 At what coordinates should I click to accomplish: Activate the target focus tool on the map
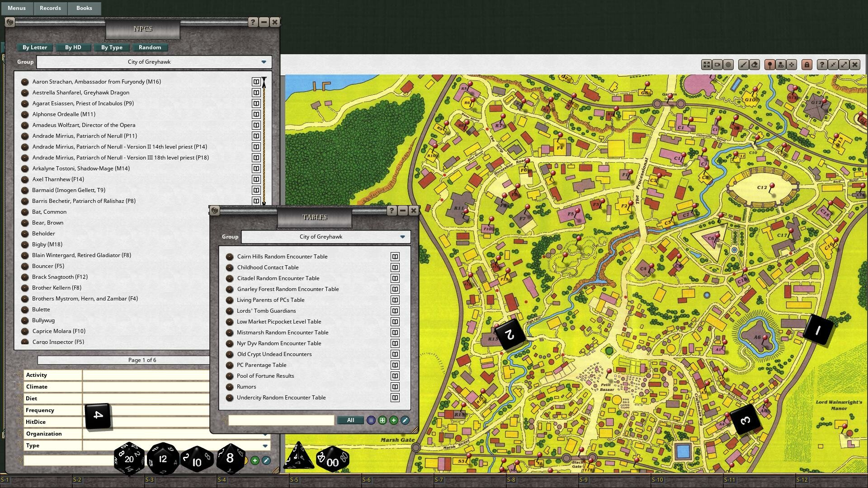727,65
